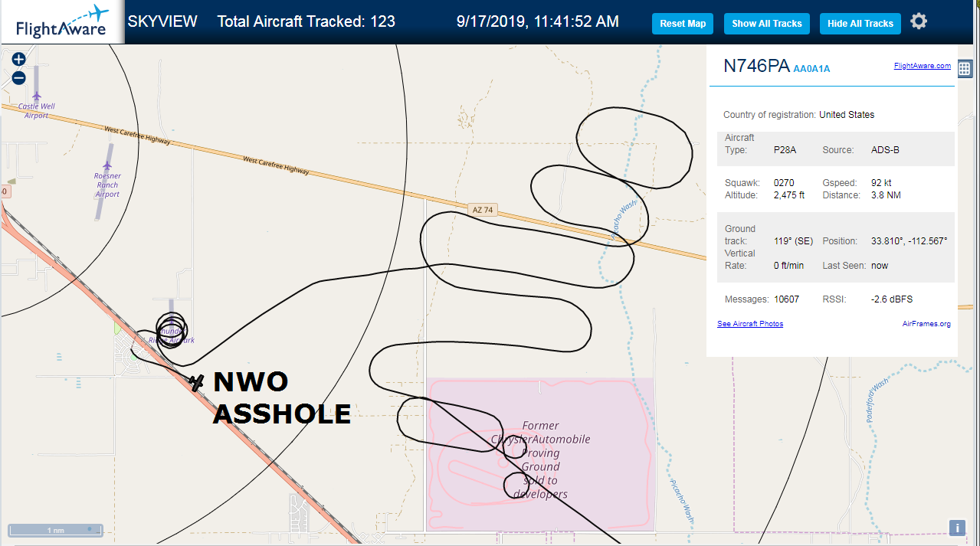Click the messages count 10607

(786, 299)
